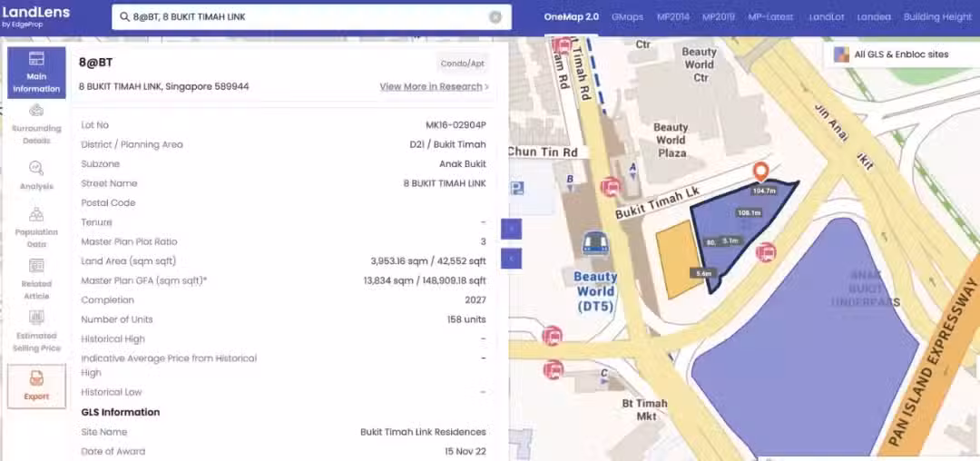Switch to the OneMap 2.0 tab
Screen dimensions: 980x461
pyautogui.click(x=572, y=17)
